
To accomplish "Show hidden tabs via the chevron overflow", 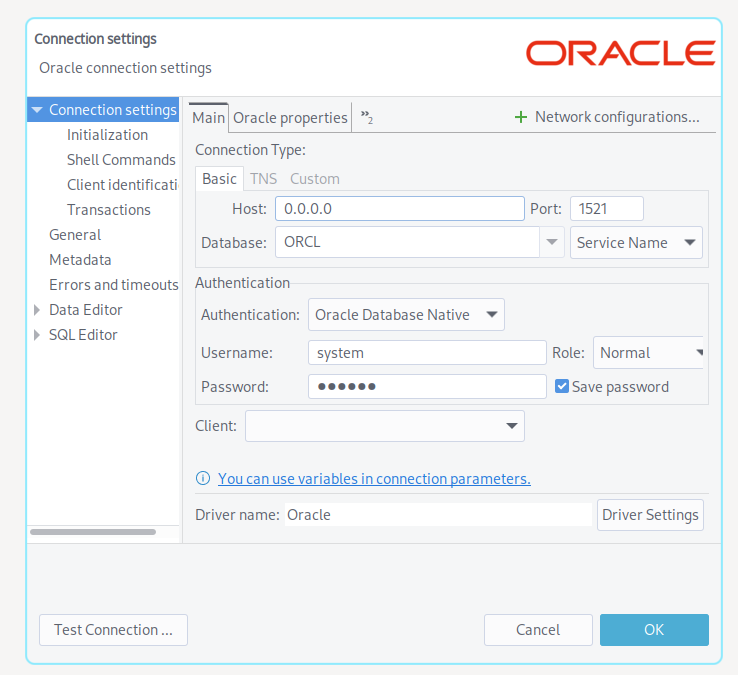I will tap(367, 117).
